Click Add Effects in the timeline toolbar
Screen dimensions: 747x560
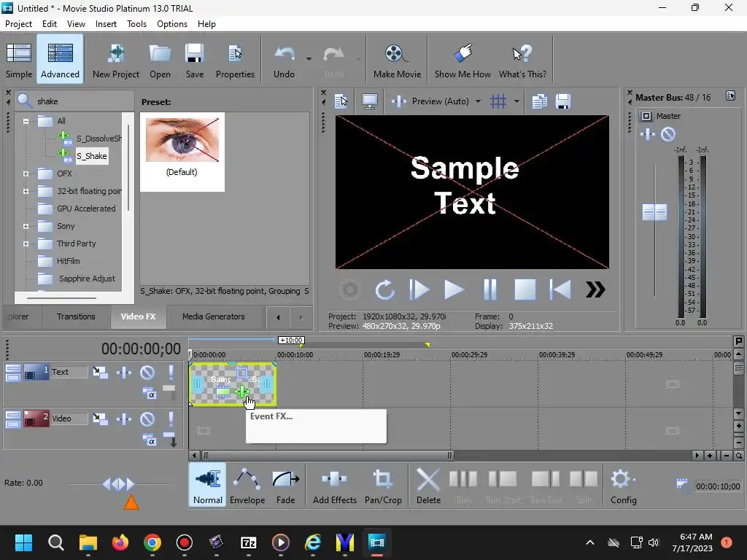tap(334, 485)
